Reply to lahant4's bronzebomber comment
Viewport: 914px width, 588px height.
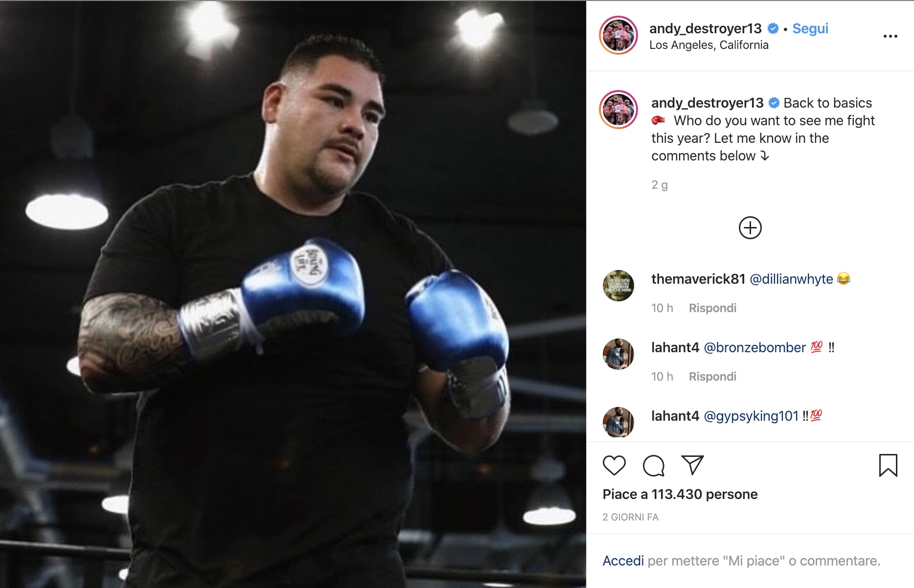click(712, 376)
